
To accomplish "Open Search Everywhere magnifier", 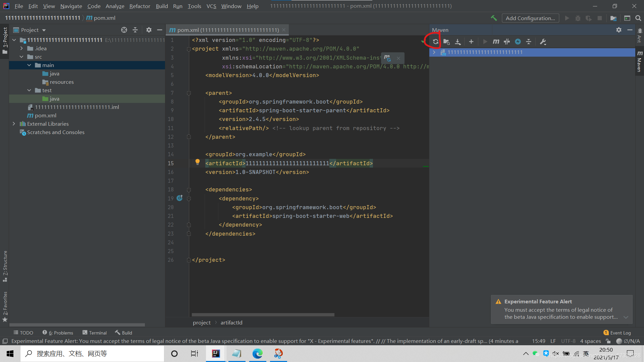I will click(638, 18).
